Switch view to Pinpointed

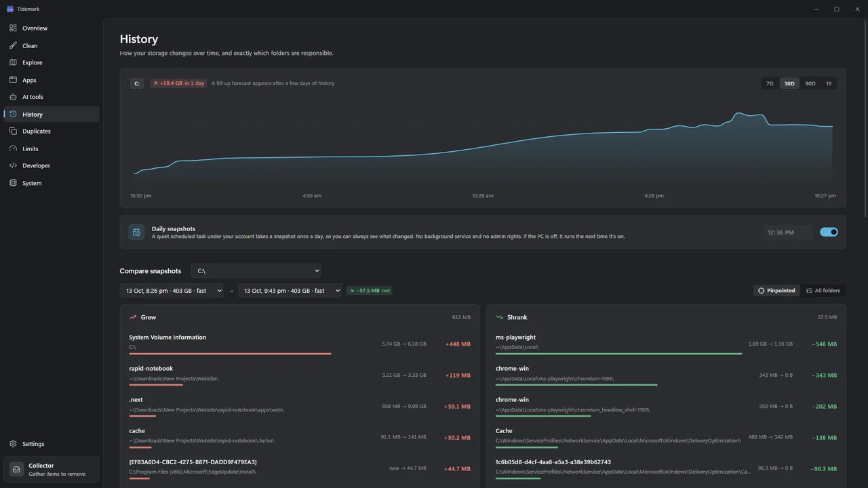click(776, 291)
